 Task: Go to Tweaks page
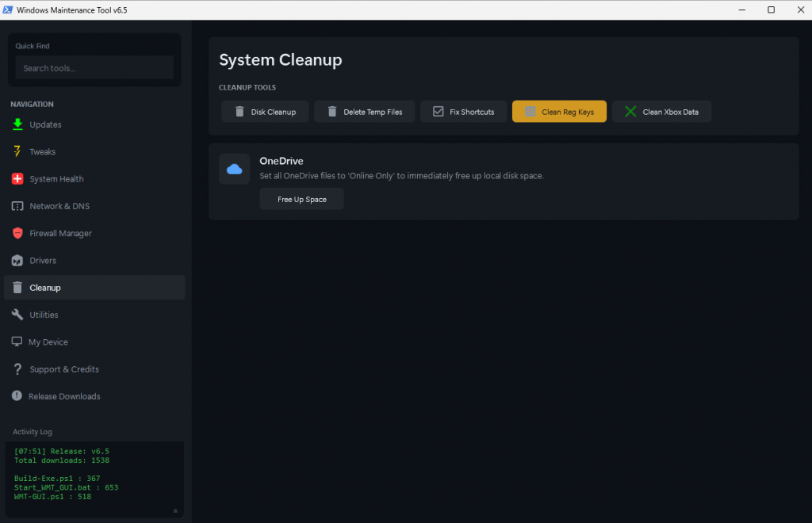click(x=94, y=151)
